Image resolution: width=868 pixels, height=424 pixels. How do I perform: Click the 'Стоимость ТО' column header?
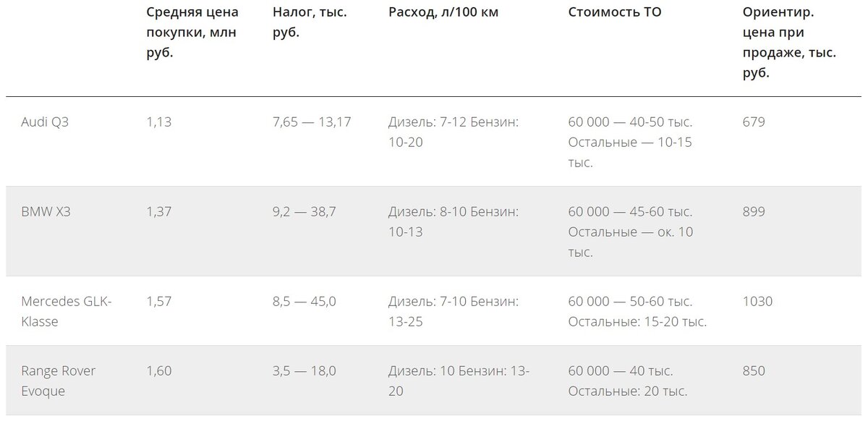pos(615,12)
